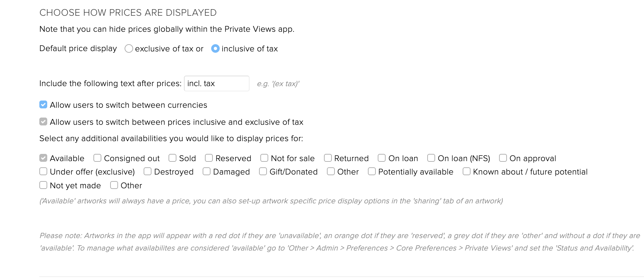Enable the Damaged checkbox
Image resolution: width=644 pixels, height=279 pixels.
pyautogui.click(x=207, y=172)
